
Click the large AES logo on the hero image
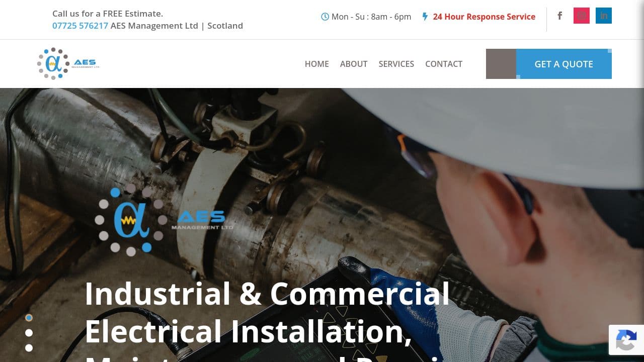click(164, 220)
